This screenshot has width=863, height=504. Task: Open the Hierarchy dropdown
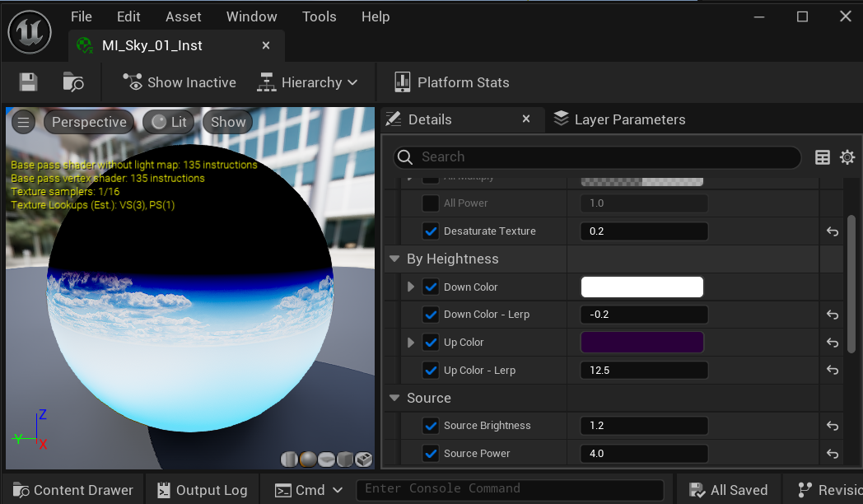[x=308, y=82]
